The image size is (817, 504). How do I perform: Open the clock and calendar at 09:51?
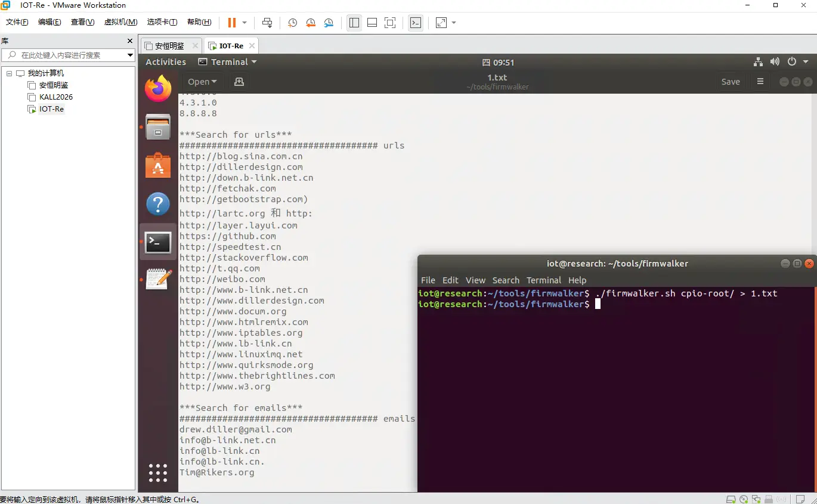498,62
